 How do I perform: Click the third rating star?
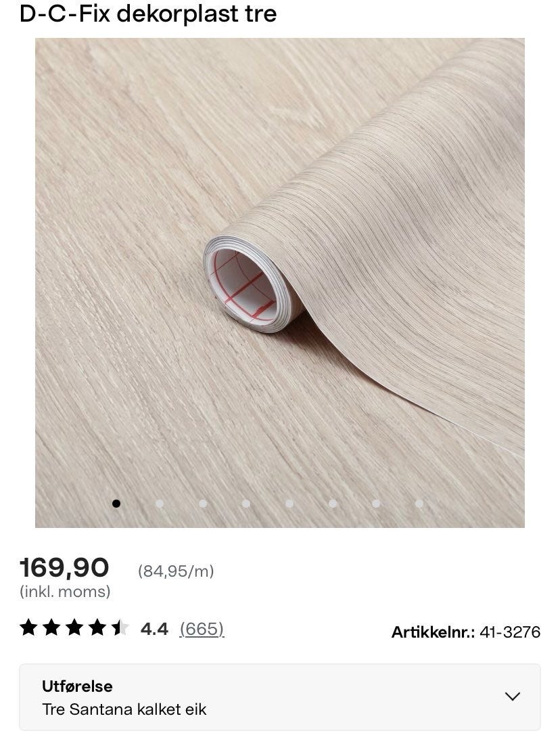click(x=74, y=627)
